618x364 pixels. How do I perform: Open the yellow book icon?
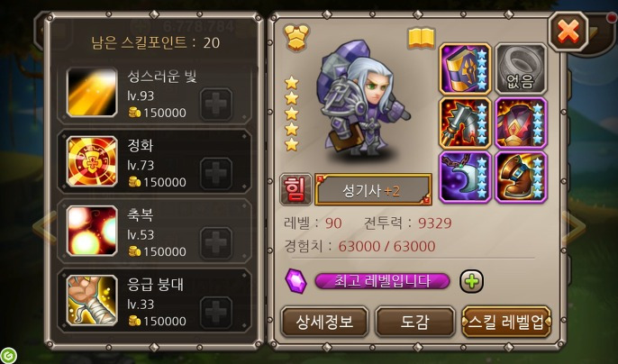coord(421,38)
